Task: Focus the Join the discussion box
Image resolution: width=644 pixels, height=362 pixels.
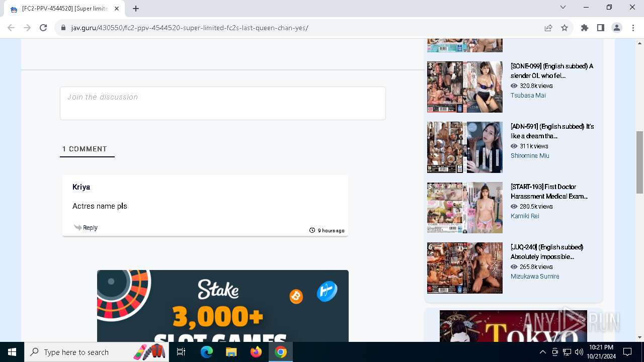Action: point(223,103)
